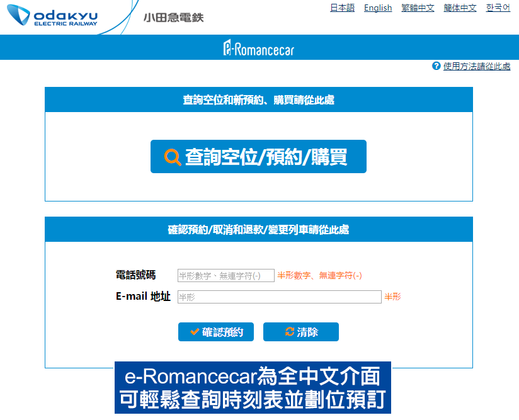Click the orange 半形 hint beside the e-mail field
The image size is (519, 420).
pyautogui.click(x=392, y=297)
